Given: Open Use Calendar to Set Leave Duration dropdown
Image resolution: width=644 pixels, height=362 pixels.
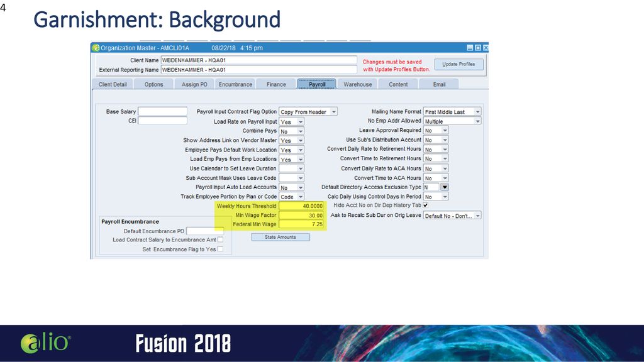Looking at the screenshot, I should [x=292, y=168].
